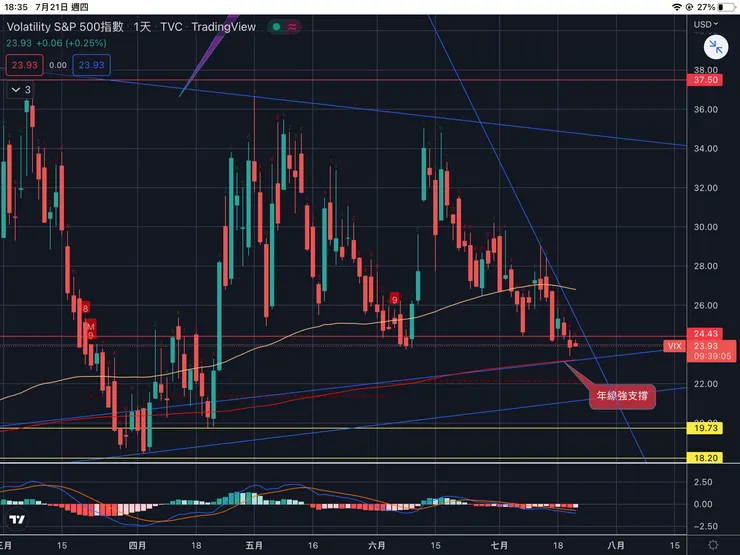Viewport: 740px width, 555px height.
Task: Click the 五月 date axis label
Action: click(254, 546)
